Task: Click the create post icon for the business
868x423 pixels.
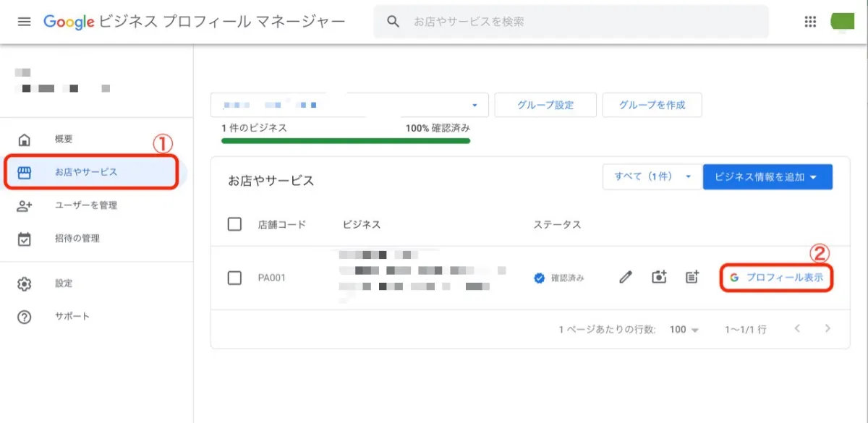Action: pos(692,276)
